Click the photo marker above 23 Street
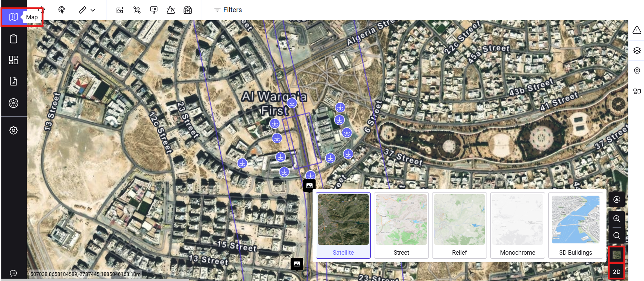644x281 pixels. coord(297,264)
